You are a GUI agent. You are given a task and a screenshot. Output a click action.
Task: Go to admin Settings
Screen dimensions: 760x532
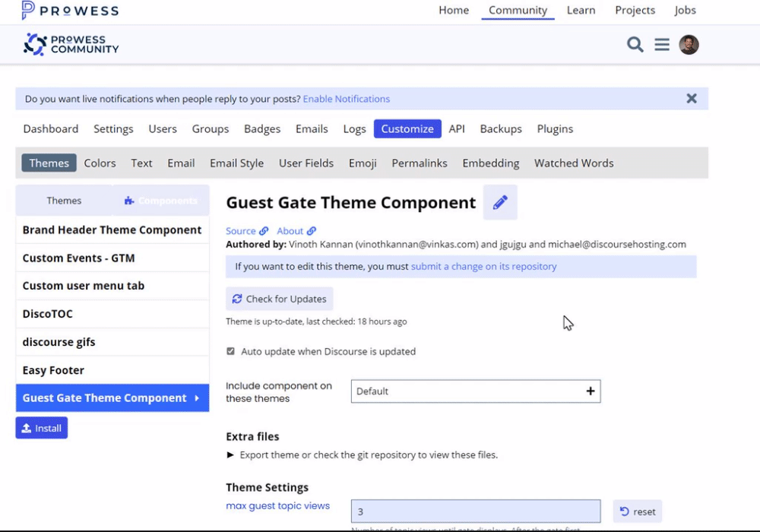coord(113,129)
